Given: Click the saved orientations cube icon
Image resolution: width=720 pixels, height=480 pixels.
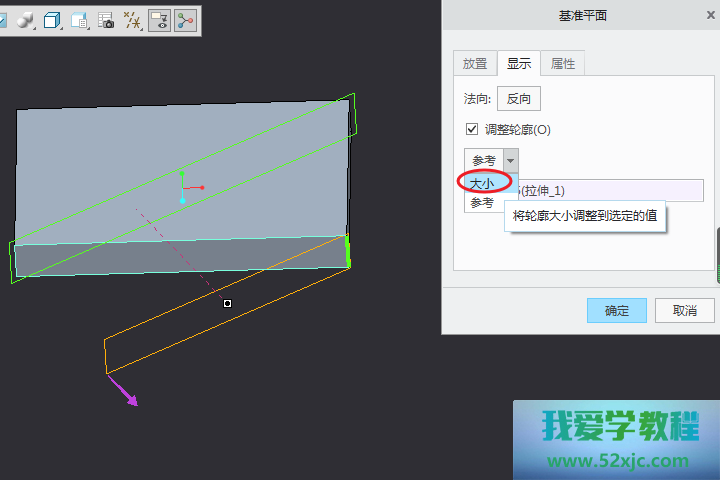Looking at the screenshot, I should 52,20.
